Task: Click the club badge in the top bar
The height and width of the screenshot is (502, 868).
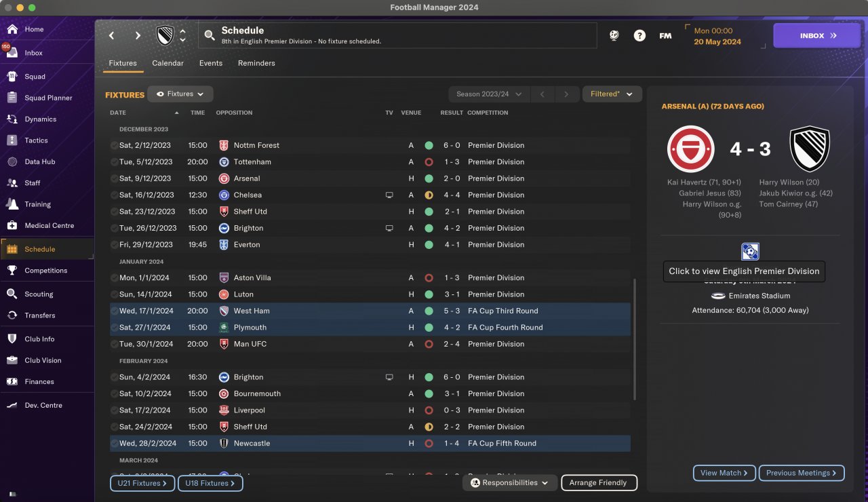Action: (165, 35)
